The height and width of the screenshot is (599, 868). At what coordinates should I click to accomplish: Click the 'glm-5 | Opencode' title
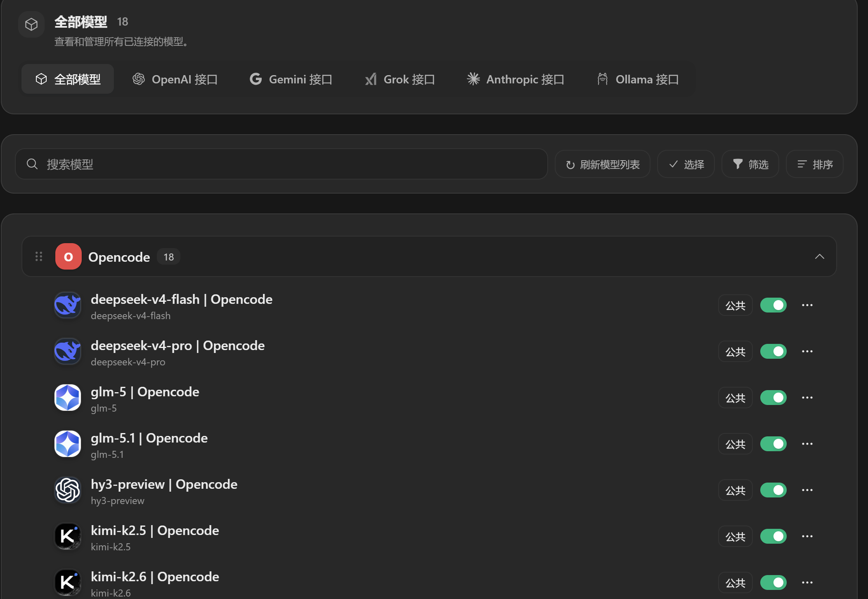point(145,392)
